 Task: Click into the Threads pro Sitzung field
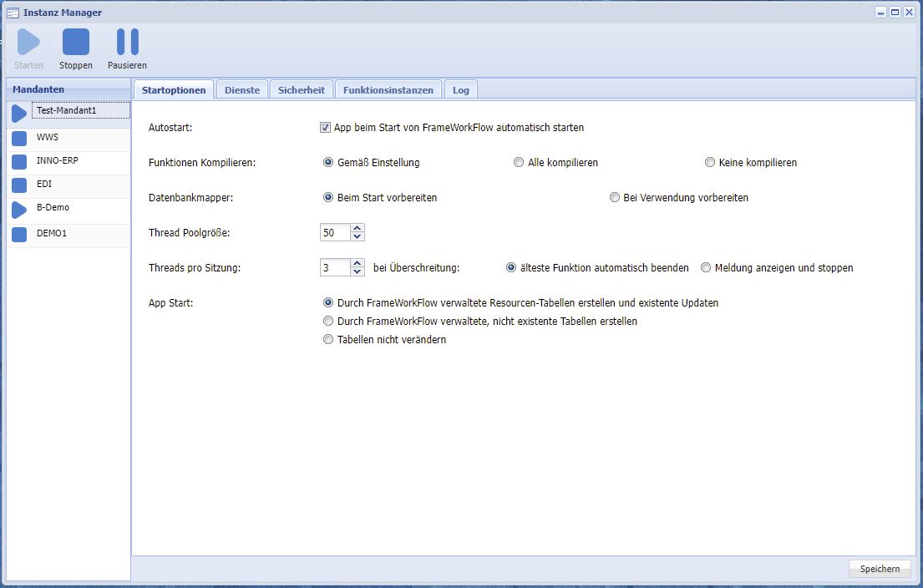tap(335, 268)
